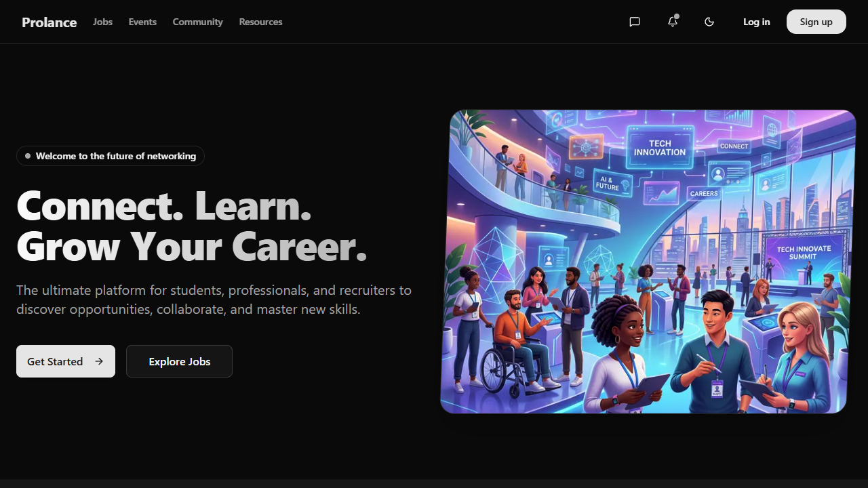The image size is (868, 488).
Task: Open the Resources nav link
Action: coord(260,22)
